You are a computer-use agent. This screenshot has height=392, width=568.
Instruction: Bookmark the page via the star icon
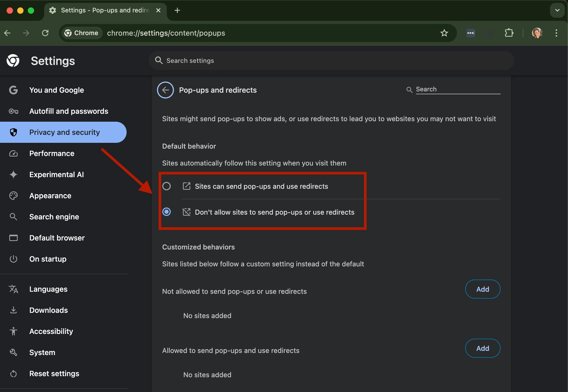tap(445, 33)
